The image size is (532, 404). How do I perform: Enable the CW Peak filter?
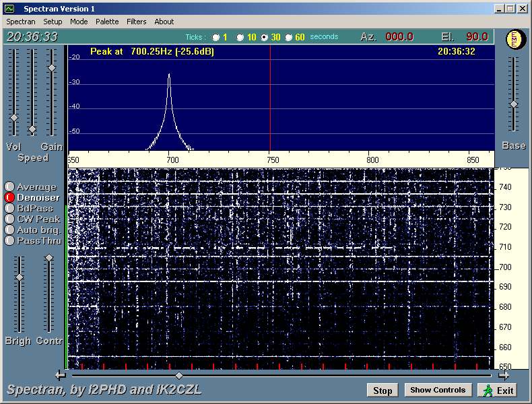pyautogui.click(x=9, y=219)
